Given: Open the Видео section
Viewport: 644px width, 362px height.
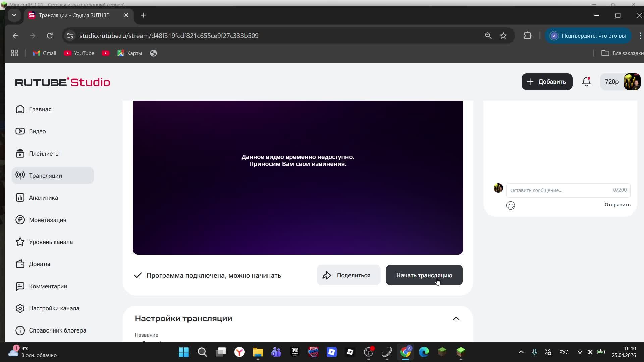Looking at the screenshot, I should [x=37, y=131].
